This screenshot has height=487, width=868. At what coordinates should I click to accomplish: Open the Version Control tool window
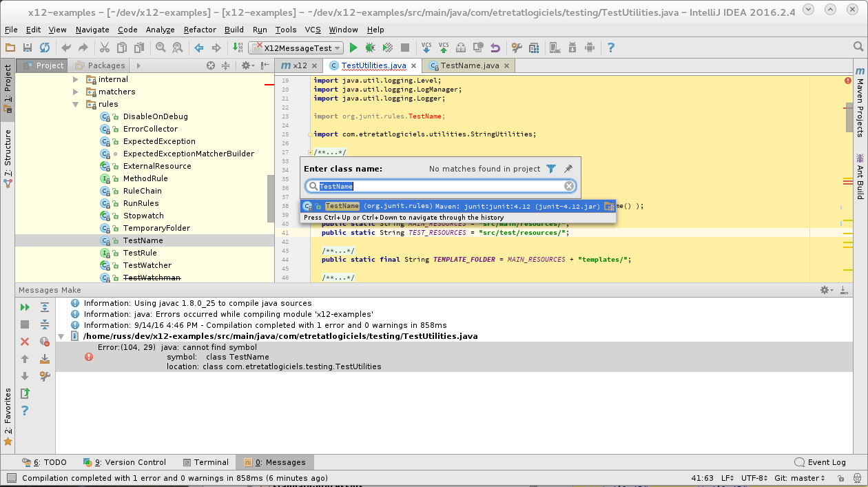(x=125, y=462)
